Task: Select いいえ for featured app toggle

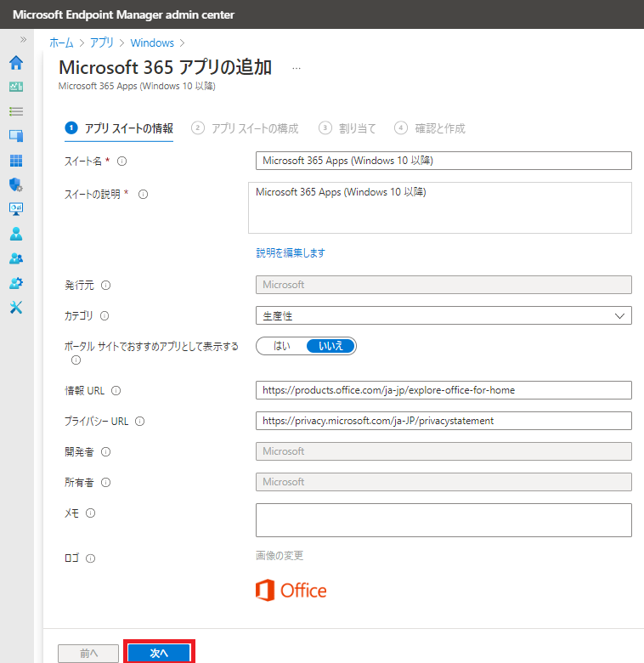Action: coord(330,346)
